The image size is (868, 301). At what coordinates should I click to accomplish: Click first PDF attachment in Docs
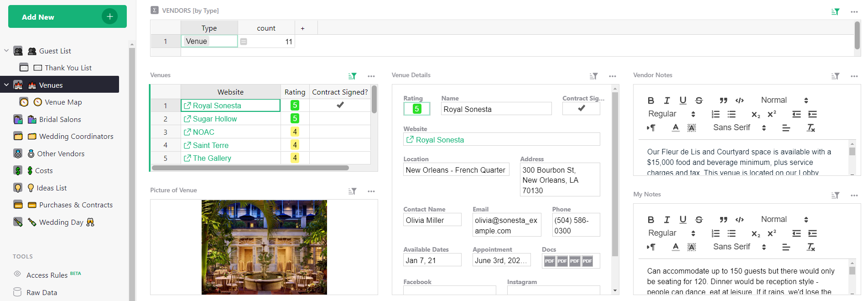point(550,261)
